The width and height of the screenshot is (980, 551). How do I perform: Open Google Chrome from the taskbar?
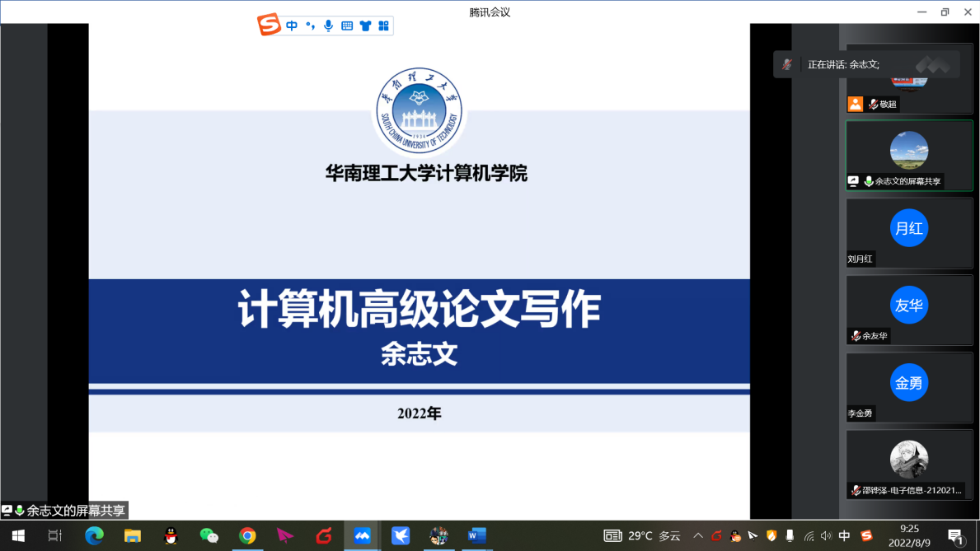pyautogui.click(x=247, y=536)
